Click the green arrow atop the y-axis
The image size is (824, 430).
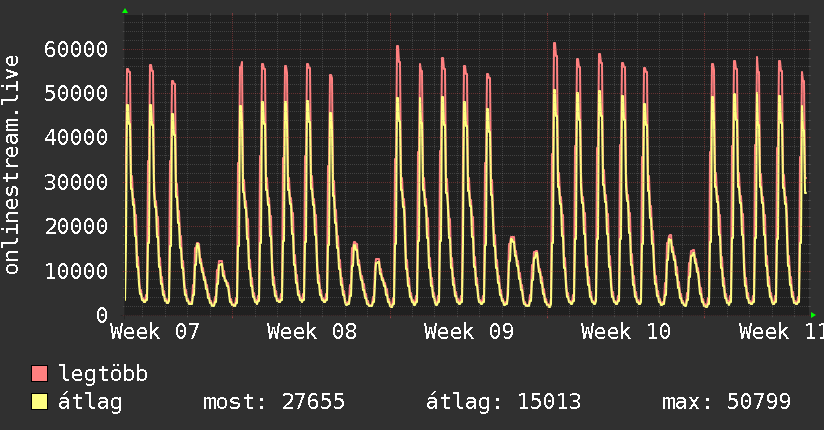125,11
